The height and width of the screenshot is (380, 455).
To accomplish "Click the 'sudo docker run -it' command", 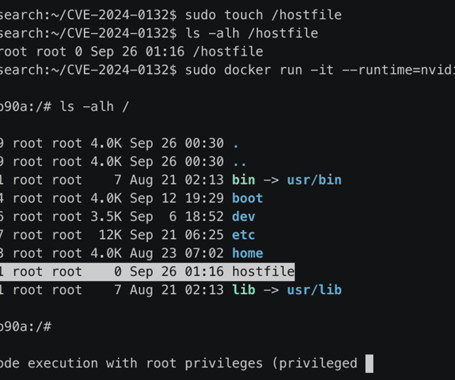I will 259,70.
